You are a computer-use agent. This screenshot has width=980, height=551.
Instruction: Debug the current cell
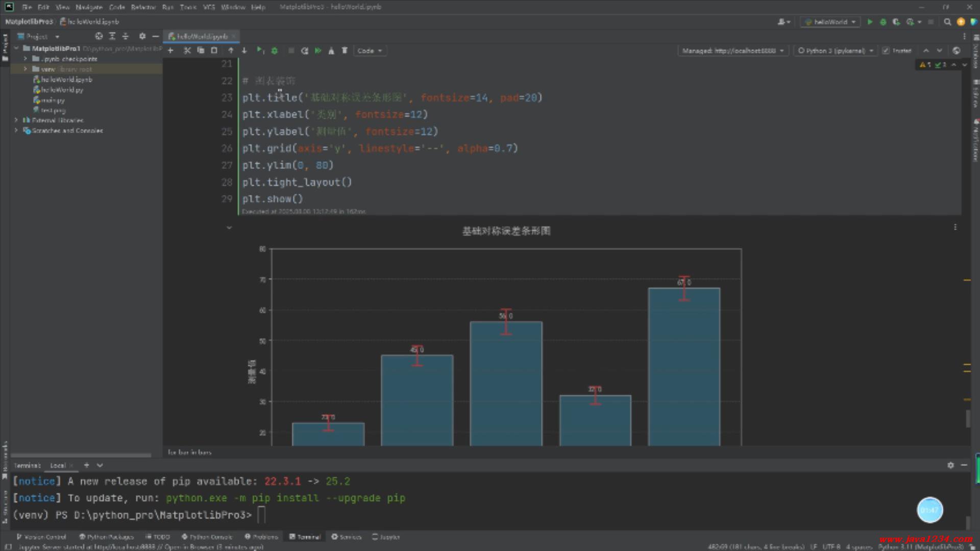click(275, 51)
